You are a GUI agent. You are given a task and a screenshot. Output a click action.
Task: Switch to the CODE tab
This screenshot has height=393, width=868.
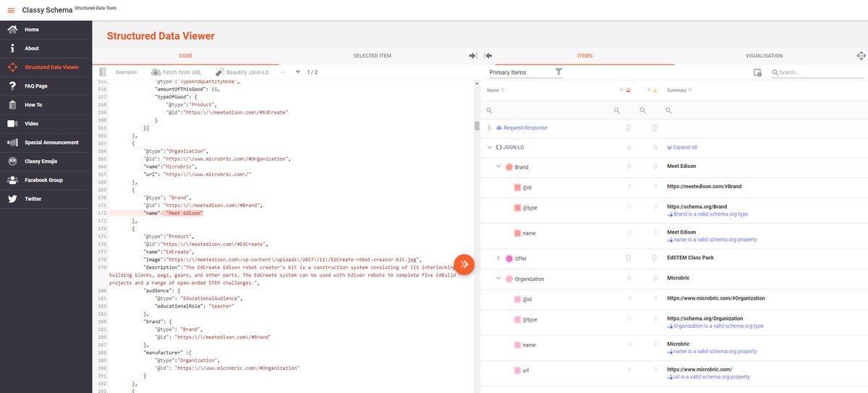(185, 56)
